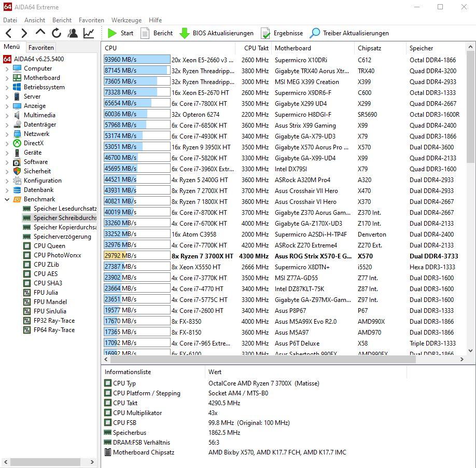Select the DirectX icon in the tree
The width and height of the screenshot is (476, 468).
point(17,143)
